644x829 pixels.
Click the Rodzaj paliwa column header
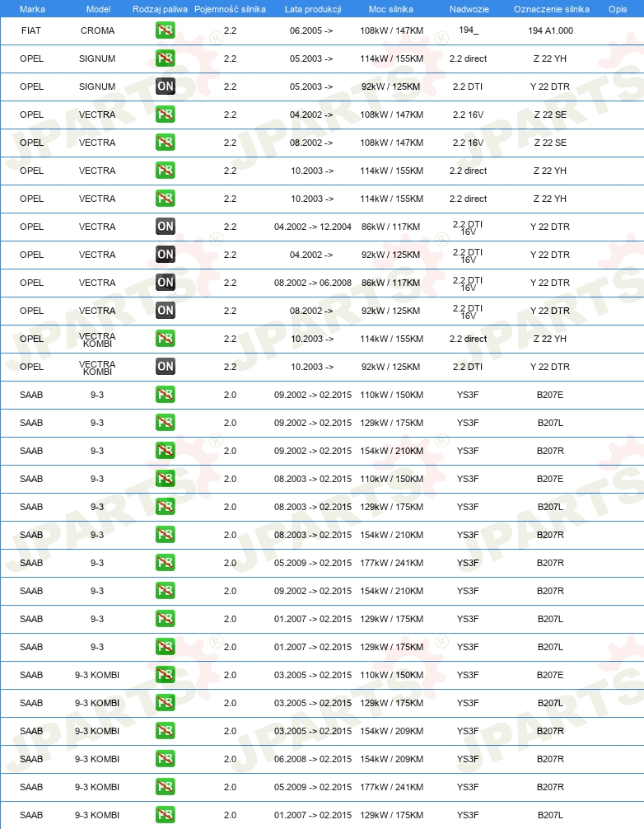160,9
